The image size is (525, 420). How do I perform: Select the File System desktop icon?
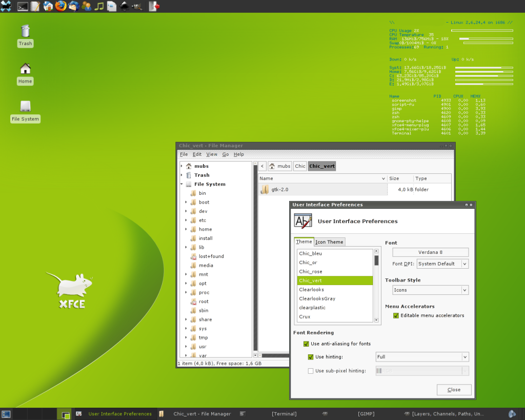tap(26, 106)
